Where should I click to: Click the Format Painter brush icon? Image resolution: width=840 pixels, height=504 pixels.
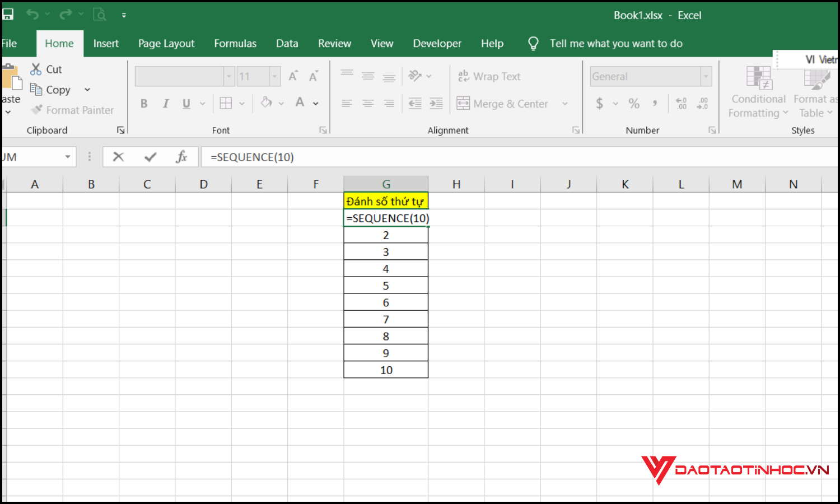click(37, 110)
